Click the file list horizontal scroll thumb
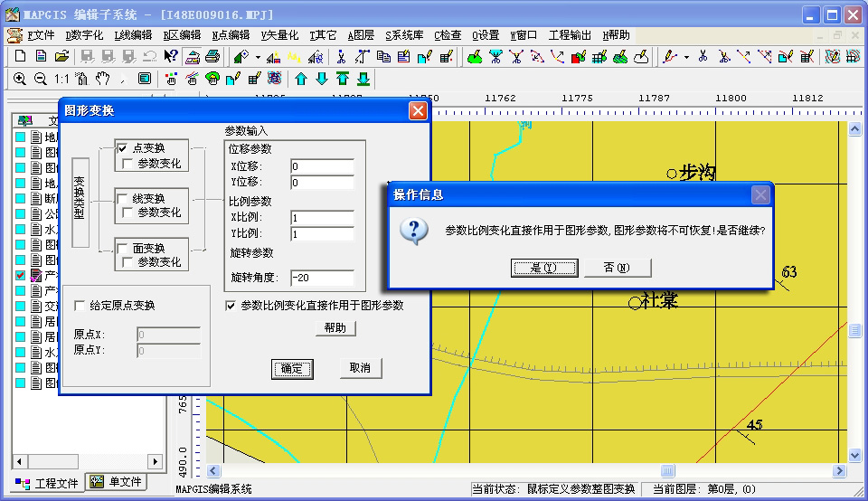Screen dimensions: 868x501 coord(53,461)
